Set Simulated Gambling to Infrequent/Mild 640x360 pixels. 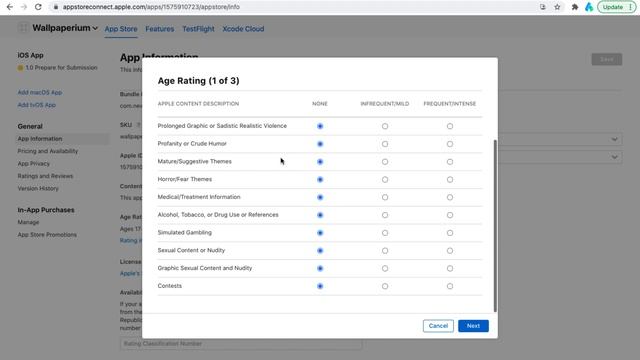[x=385, y=233]
